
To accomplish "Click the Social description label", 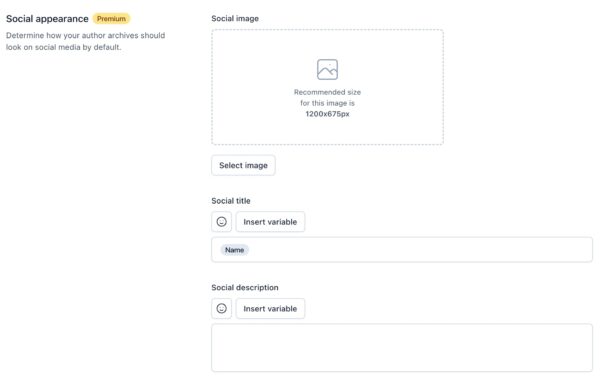I will (x=245, y=288).
